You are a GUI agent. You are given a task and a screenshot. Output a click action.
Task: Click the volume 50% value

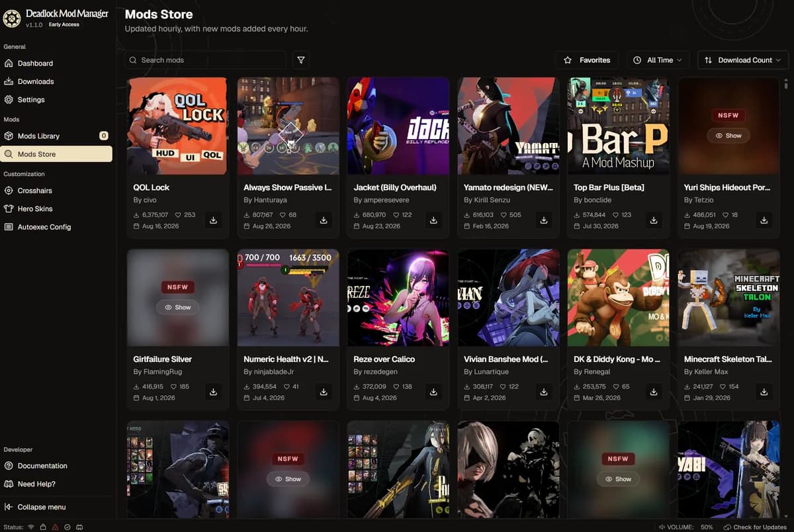[x=707, y=527]
